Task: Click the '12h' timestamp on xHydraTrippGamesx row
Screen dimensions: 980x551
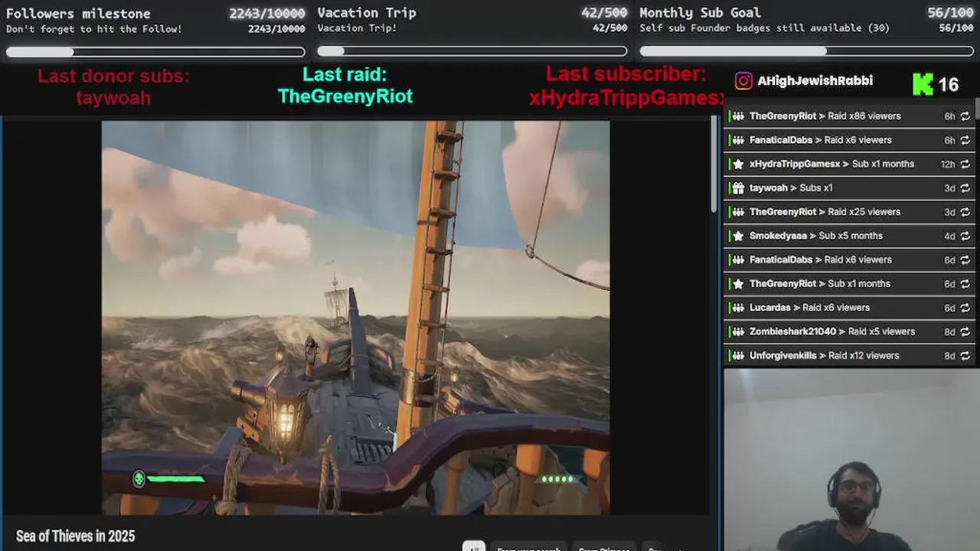Action: click(948, 164)
